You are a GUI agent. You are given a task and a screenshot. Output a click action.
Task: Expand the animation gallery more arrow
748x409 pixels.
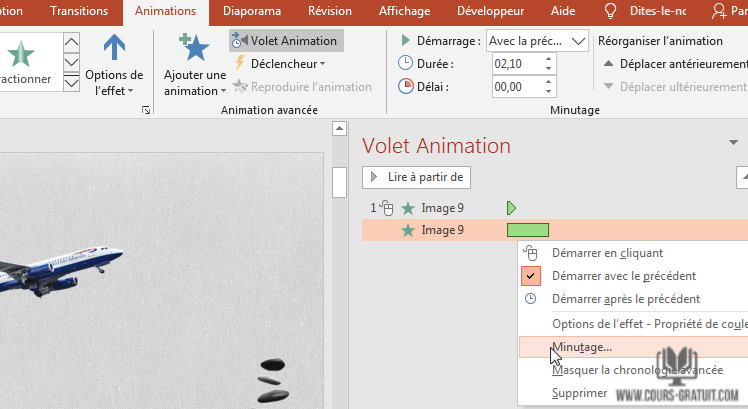[71, 83]
